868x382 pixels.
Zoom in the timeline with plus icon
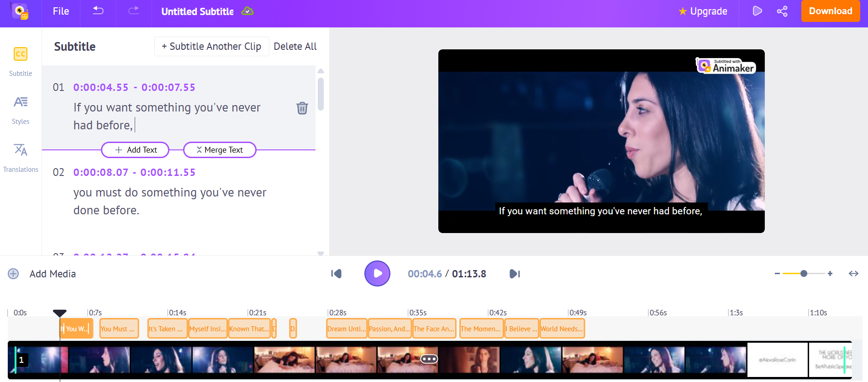point(830,274)
